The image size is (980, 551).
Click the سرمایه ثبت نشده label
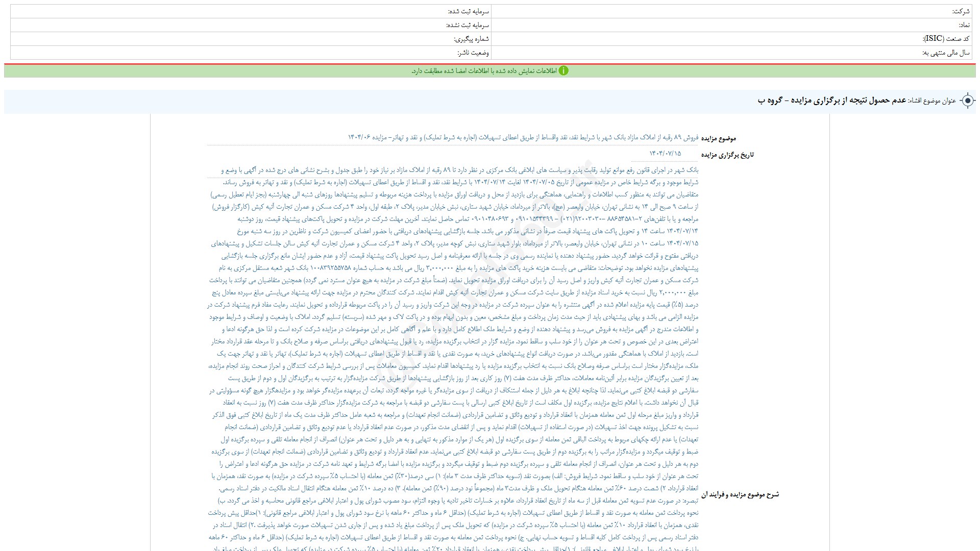tap(467, 25)
